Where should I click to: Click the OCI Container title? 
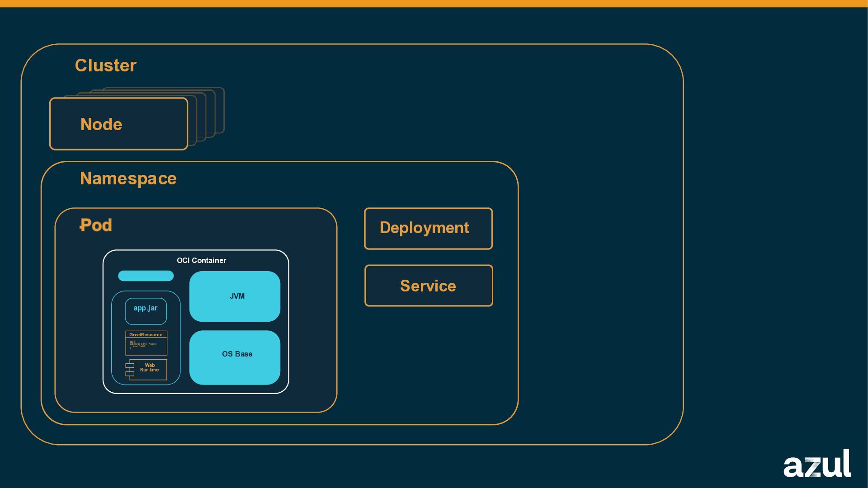(201, 260)
